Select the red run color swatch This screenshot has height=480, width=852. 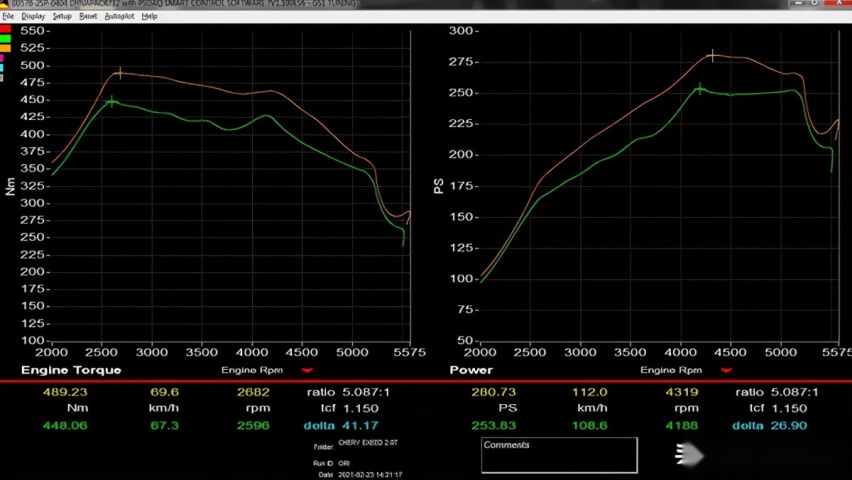pos(5,29)
